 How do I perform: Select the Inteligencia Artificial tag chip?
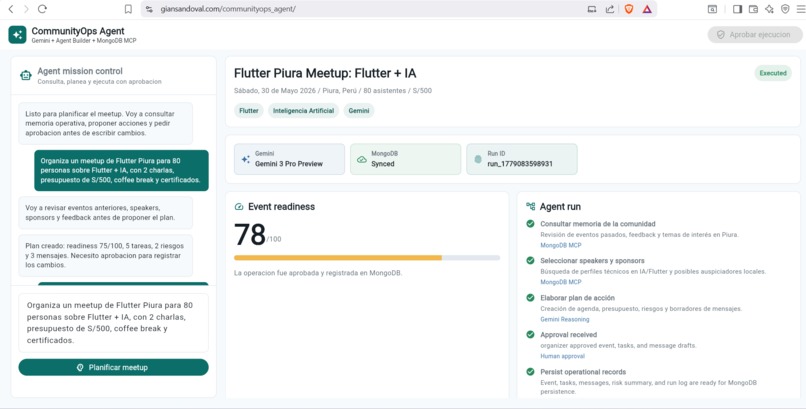click(x=303, y=110)
